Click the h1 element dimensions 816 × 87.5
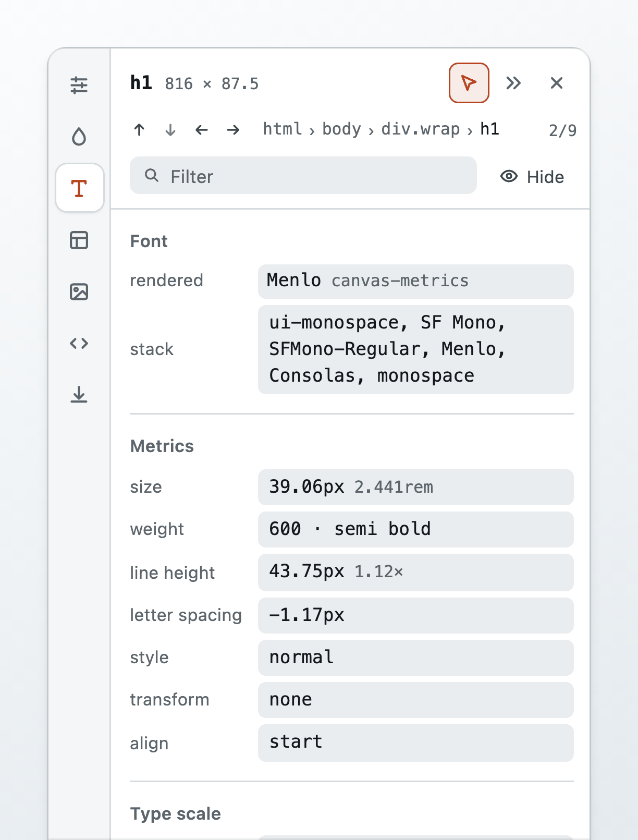This screenshot has height=840, width=638. 212,84
